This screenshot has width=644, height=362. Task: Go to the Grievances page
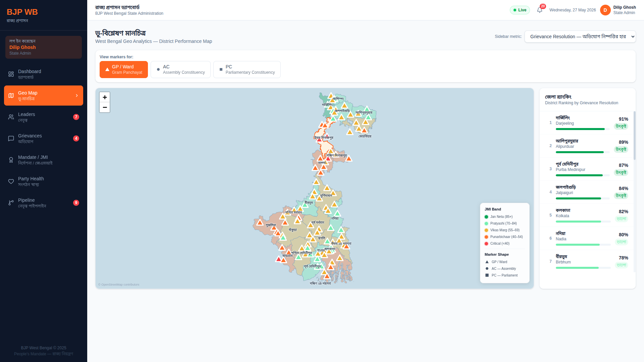pyautogui.click(x=44, y=138)
